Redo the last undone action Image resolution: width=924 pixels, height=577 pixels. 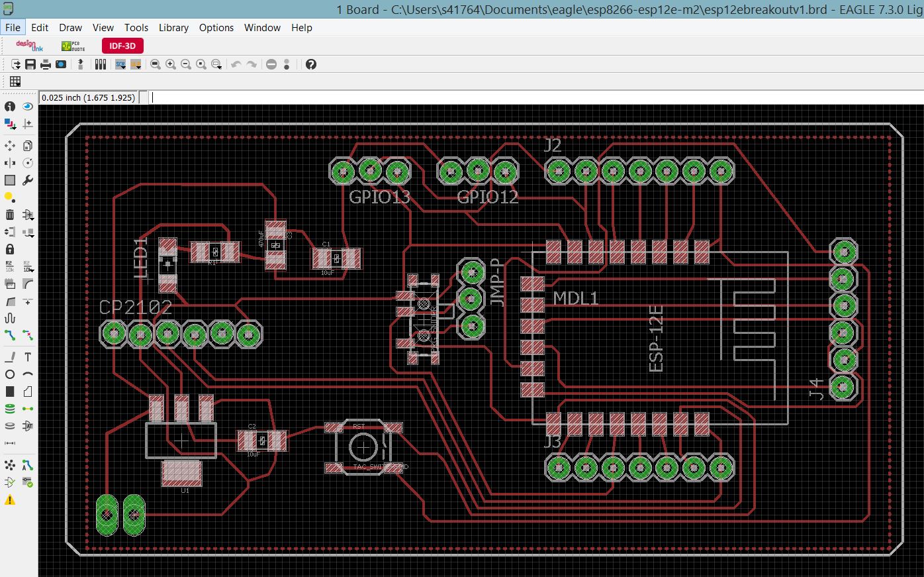click(x=252, y=64)
